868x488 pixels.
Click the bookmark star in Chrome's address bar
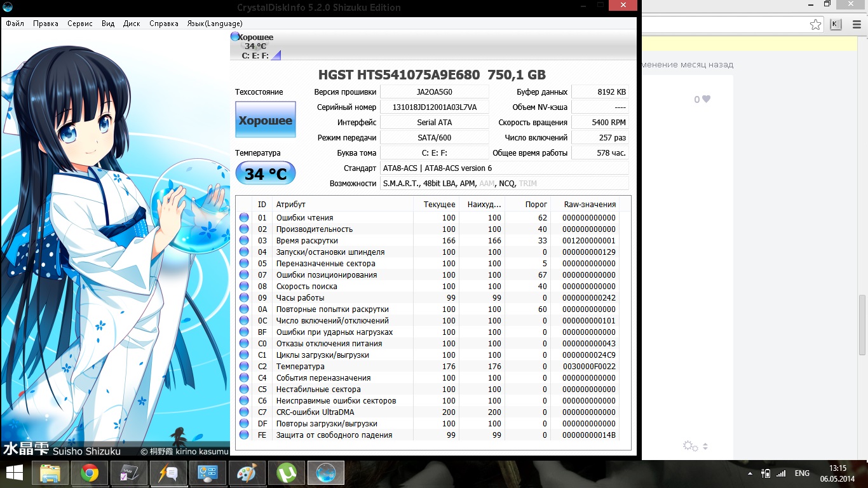[x=815, y=25]
